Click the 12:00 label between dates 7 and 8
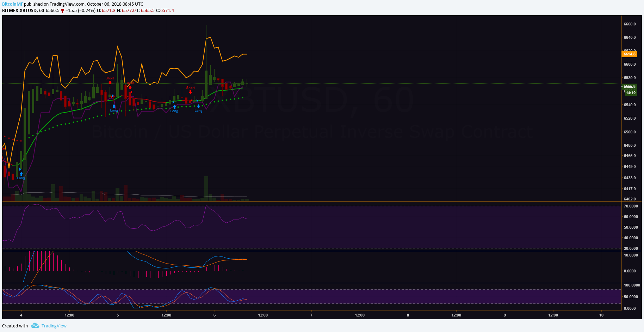 click(360, 315)
